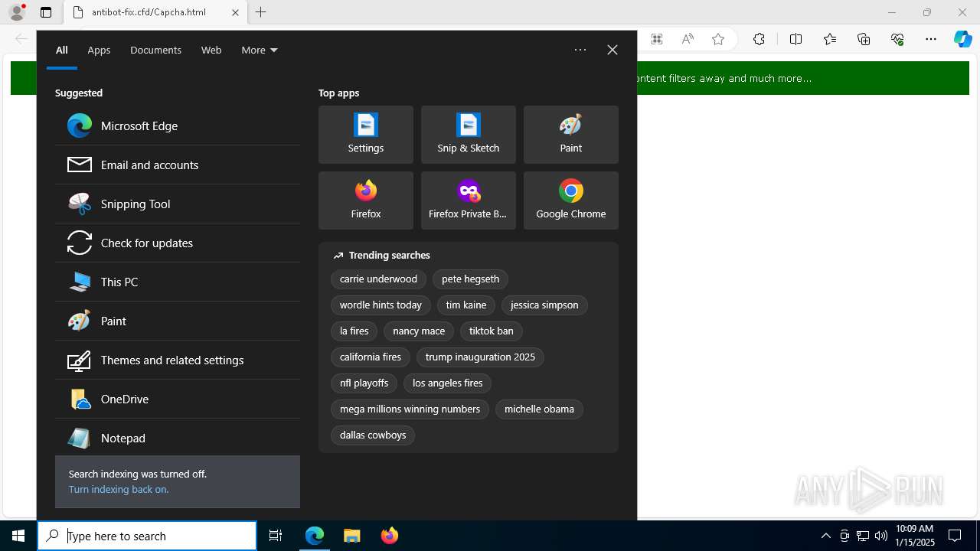This screenshot has width=980, height=551.
Task: Launch Notepad from suggestions
Action: click(178, 438)
